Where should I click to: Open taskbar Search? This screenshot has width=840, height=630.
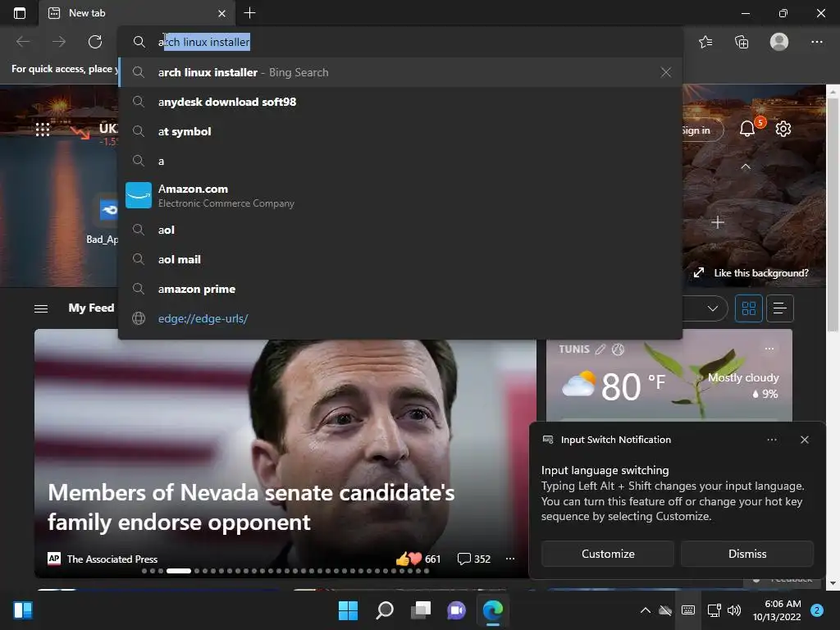385,610
